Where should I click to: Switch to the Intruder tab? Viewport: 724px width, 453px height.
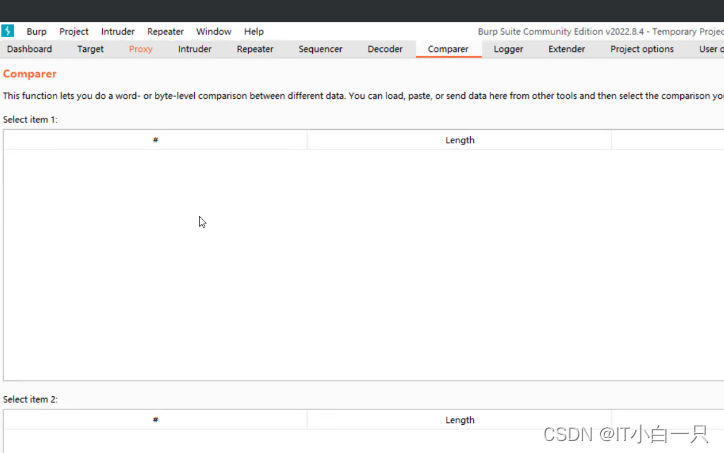click(195, 49)
